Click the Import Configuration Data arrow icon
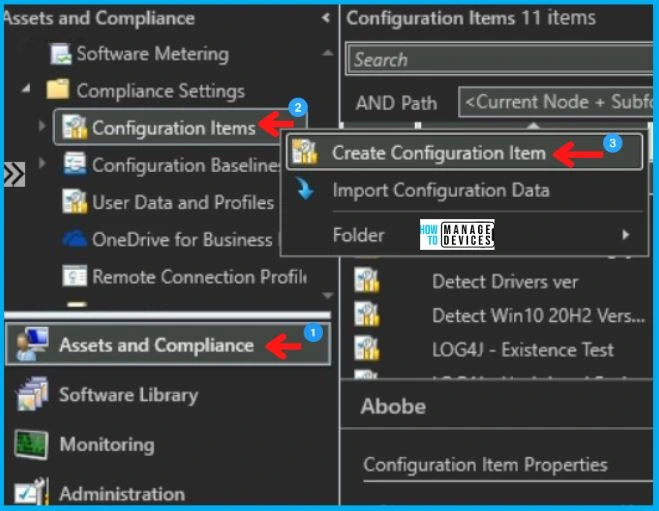The height and width of the screenshot is (511, 659). [x=305, y=190]
